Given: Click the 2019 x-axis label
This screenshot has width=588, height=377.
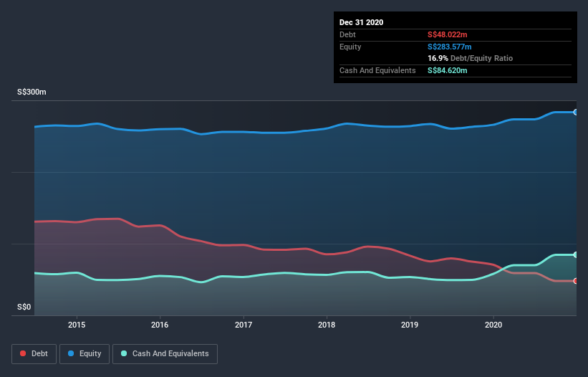Looking at the screenshot, I should (x=410, y=325).
